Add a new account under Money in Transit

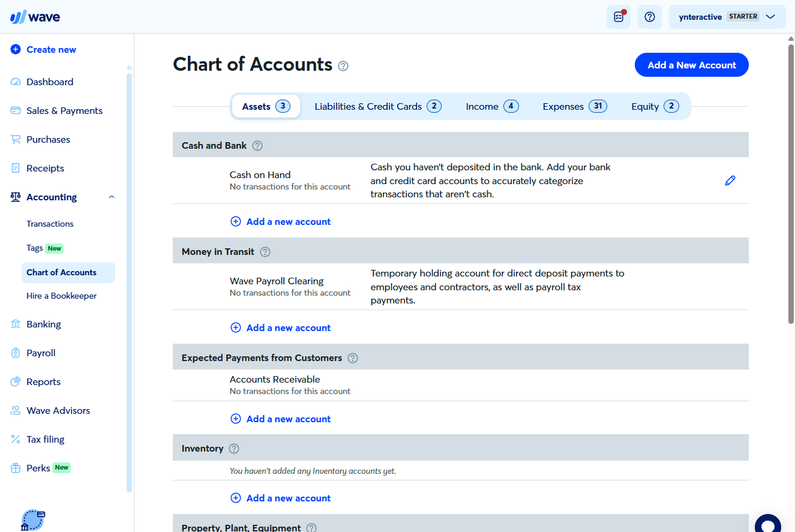coord(281,328)
